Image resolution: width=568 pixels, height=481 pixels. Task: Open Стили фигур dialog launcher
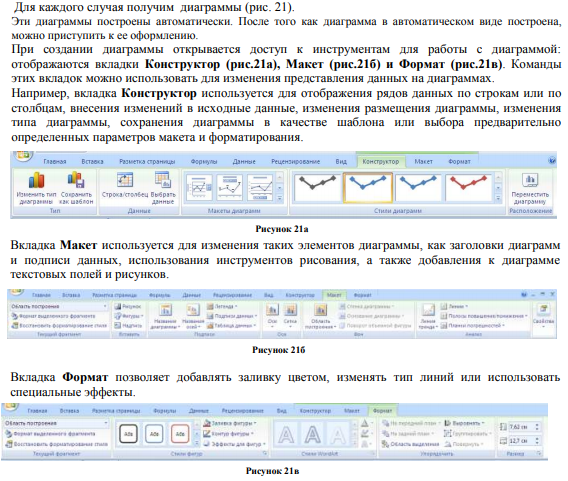[265, 453]
